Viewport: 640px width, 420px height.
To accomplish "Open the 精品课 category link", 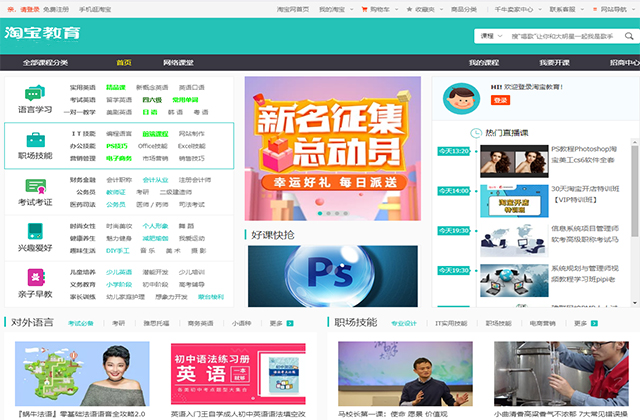I will (x=116, y=87).
